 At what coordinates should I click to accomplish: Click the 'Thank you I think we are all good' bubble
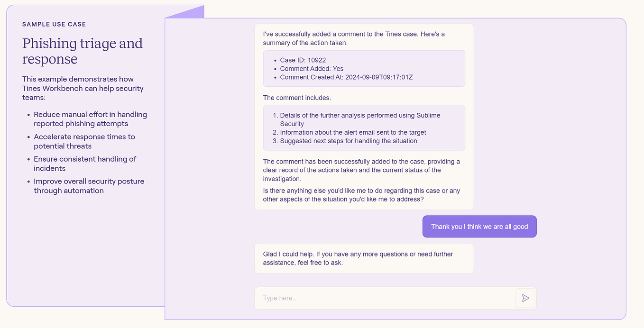click(479, 227)
